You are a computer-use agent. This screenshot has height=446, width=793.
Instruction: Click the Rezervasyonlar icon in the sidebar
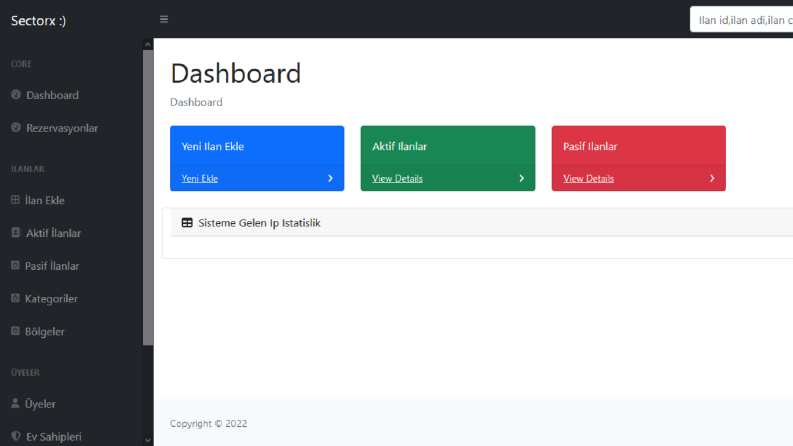[16, 127]
